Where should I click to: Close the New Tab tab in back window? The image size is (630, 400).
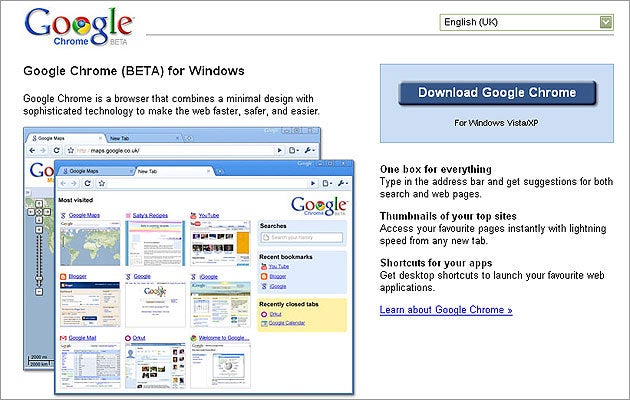click(x=177, y=138)
